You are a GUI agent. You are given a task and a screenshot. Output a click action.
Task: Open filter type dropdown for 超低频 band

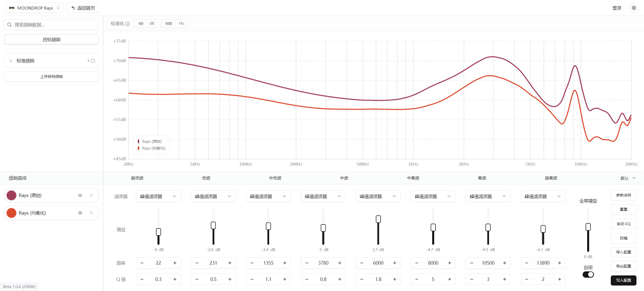coord(158,197)
